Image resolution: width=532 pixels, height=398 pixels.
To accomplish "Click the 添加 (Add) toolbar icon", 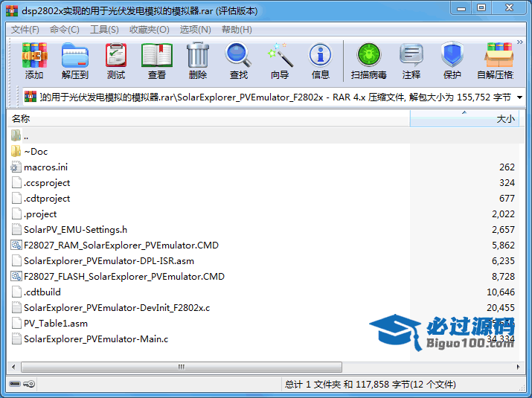I will (x=34, y=60).
